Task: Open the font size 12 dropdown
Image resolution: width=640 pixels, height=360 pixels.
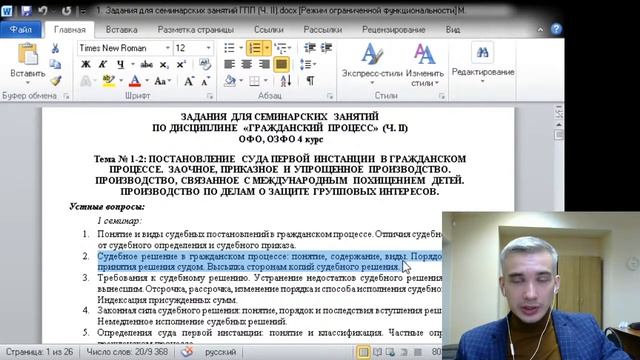Action: click(208, 48)
